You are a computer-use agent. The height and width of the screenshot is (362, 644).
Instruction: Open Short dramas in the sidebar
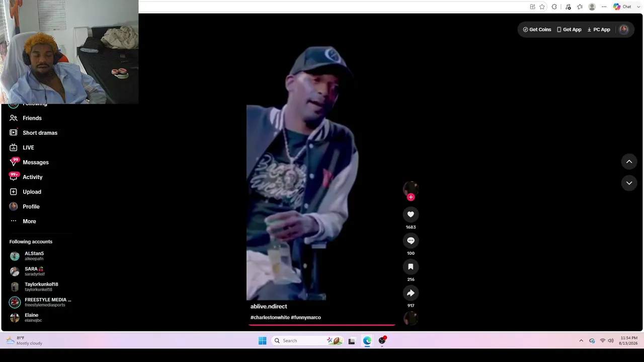pos(40,133)
